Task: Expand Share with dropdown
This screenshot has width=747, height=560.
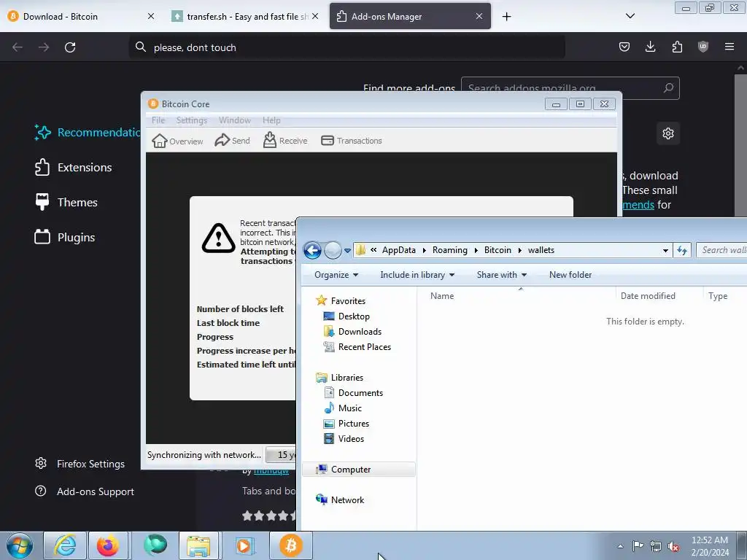Action: coord(501,275)
